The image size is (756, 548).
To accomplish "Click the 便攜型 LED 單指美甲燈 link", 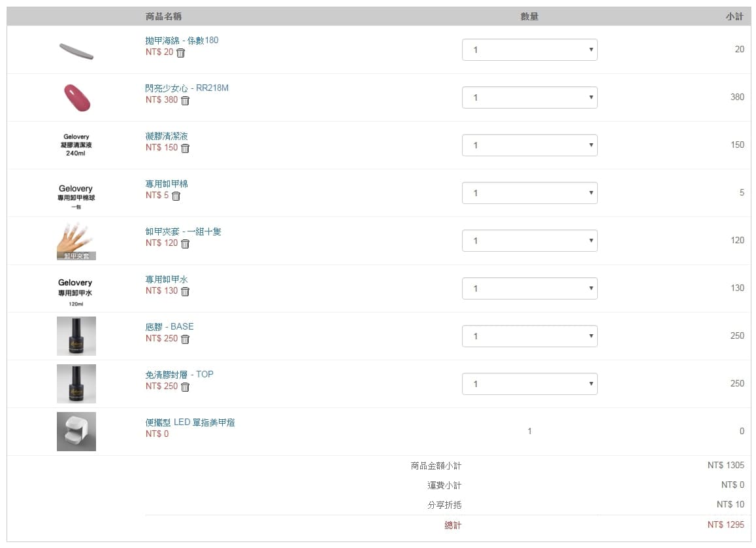I will tap(189, 422).
